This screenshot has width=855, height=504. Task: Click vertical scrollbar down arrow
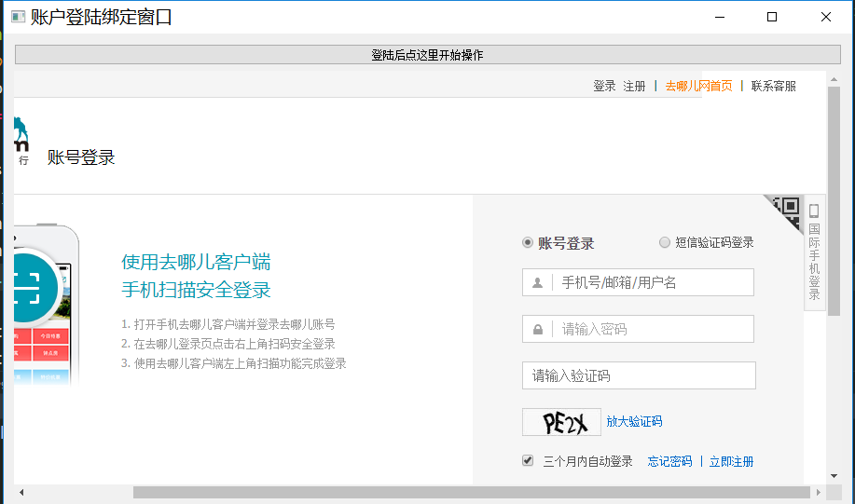pyautogui.click(x=834, y=476)
